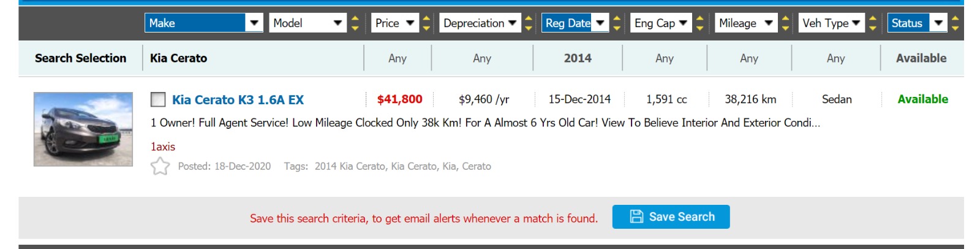980x249 pixels.
Task: Visit the 1axis dealer link
Action: pos(163,147)
